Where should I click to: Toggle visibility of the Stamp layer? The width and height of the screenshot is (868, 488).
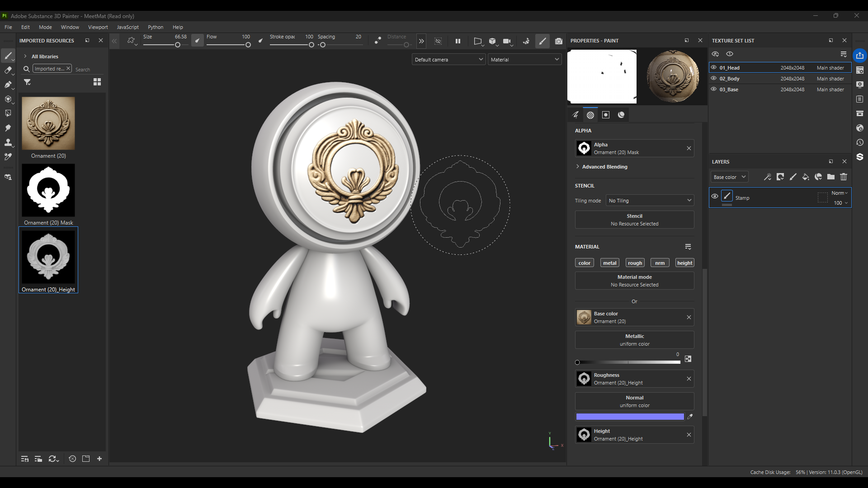tap(715, 197)
